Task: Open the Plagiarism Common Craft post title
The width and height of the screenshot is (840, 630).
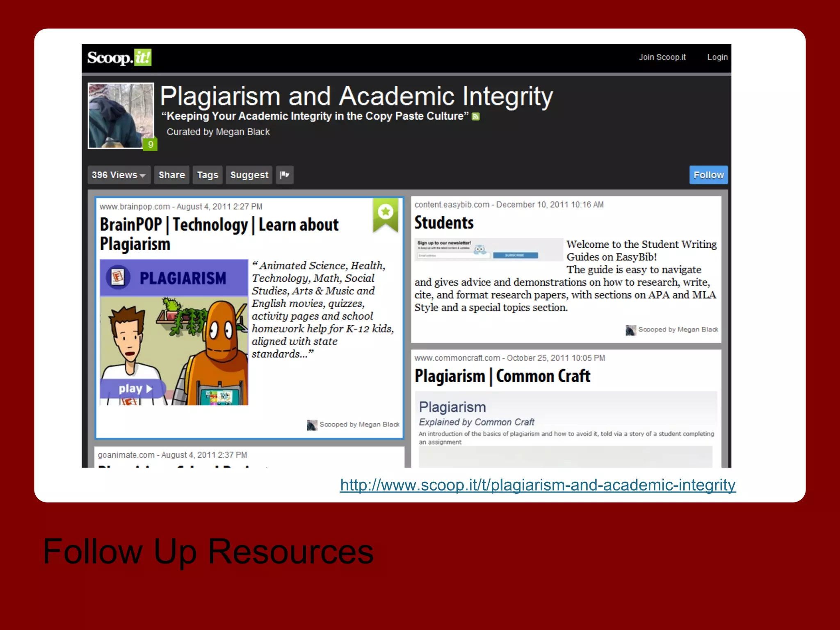Action: [502, 377]
